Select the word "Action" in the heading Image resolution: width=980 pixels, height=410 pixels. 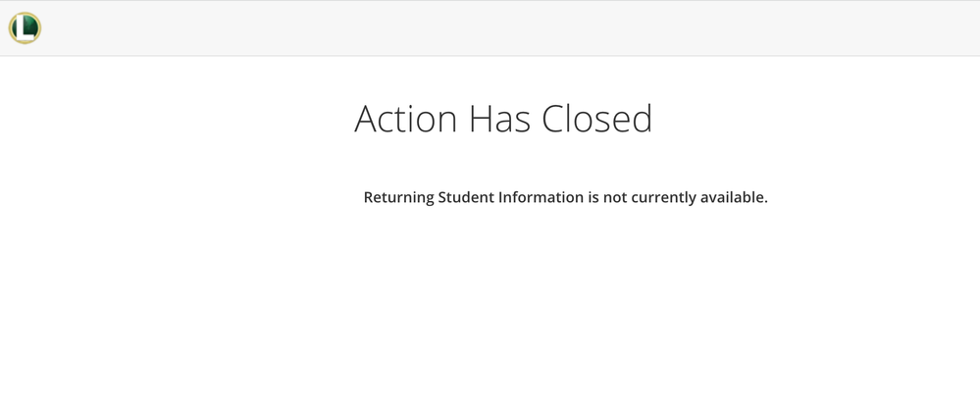[406, 119]
